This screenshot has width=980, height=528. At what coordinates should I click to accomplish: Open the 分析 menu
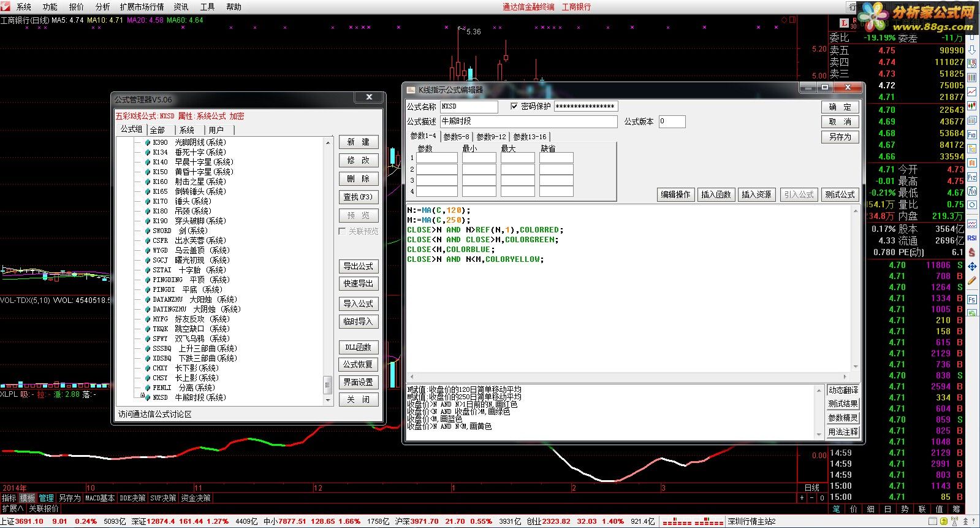(x=102, y=7)
